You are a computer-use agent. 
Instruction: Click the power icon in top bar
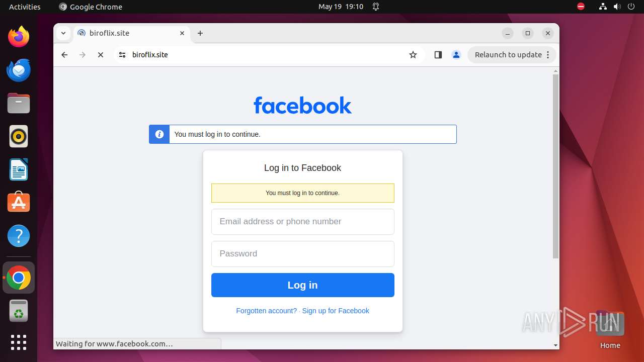pos(631,7)
